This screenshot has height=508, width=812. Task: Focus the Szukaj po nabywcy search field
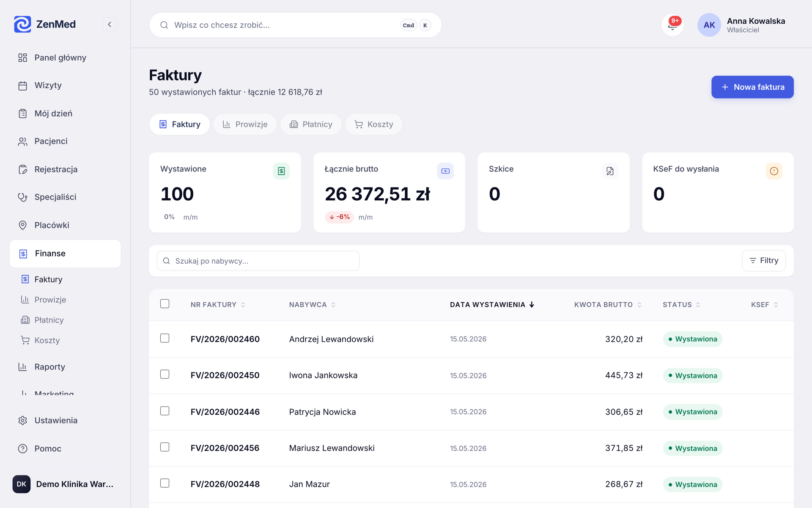(x=258, y=261)
